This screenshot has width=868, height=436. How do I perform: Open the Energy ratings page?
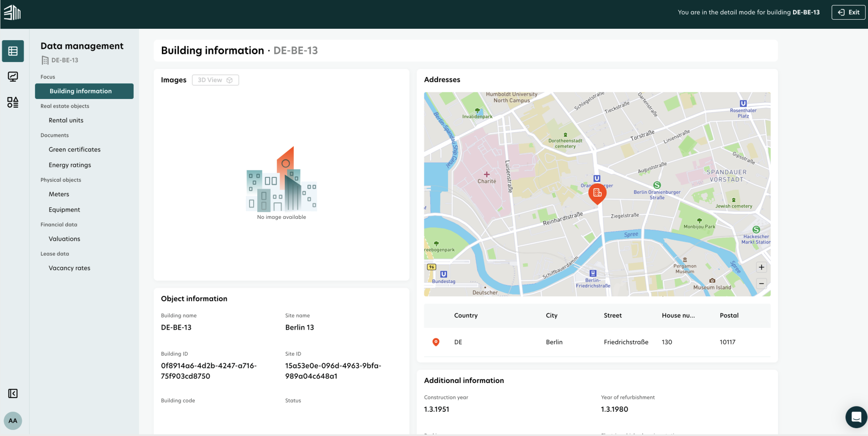pos(69,165)
